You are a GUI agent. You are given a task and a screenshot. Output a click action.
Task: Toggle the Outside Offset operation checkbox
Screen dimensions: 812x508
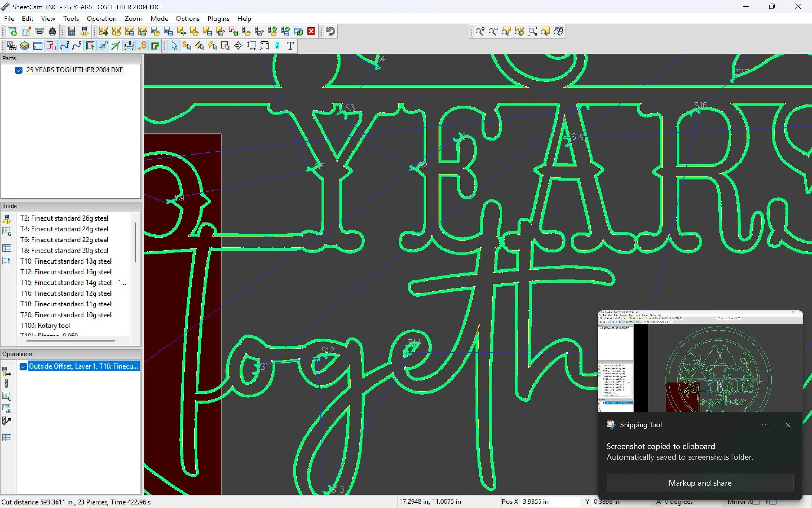tap(23, 366)
